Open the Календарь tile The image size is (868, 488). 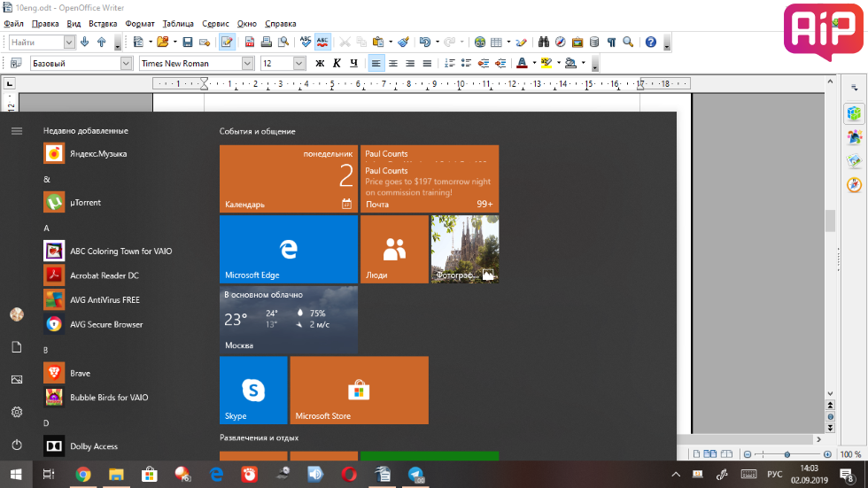[289, 179]
